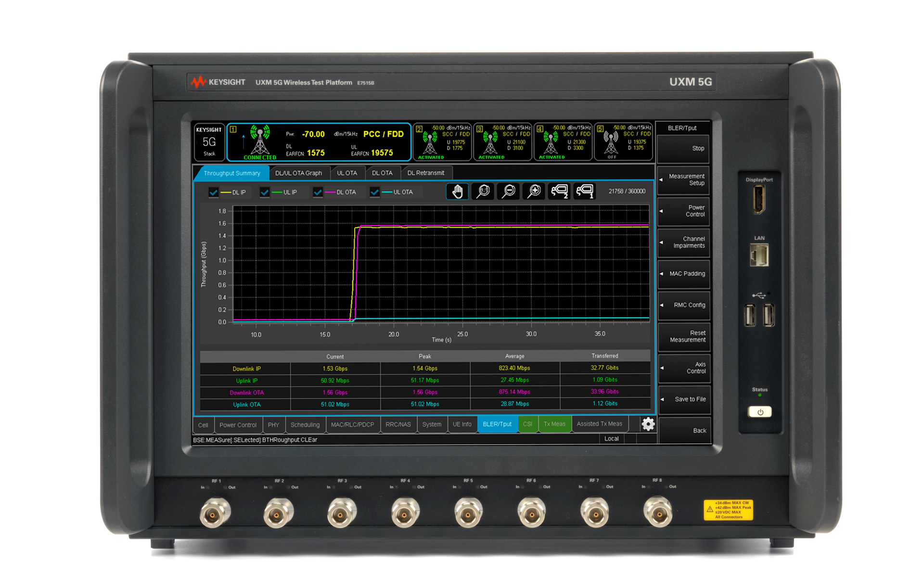Toggle the DL IP trace checkbox

[213, 192]
